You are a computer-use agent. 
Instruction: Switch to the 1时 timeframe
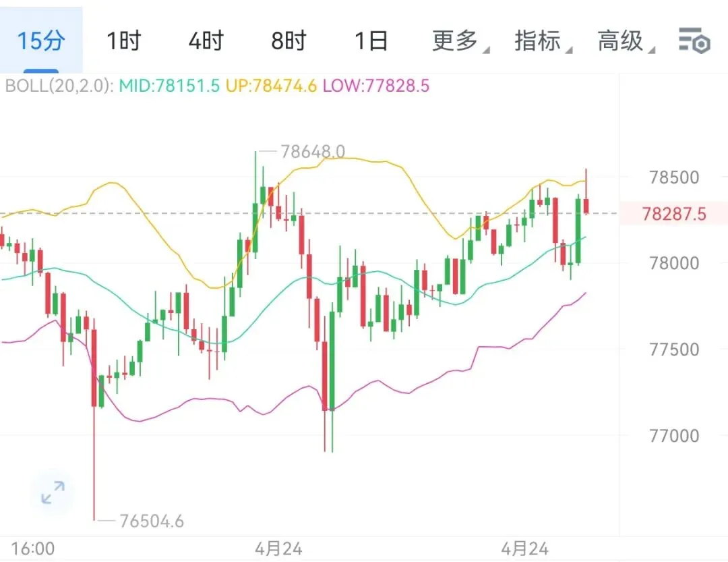click(x=123, y=41)
